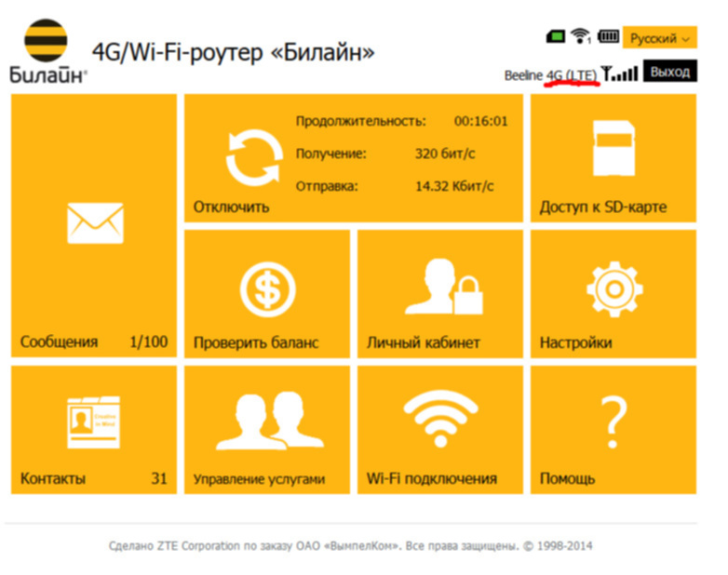Click the 1/100 messages counter
Screen dimensions: 728x575
149,342
